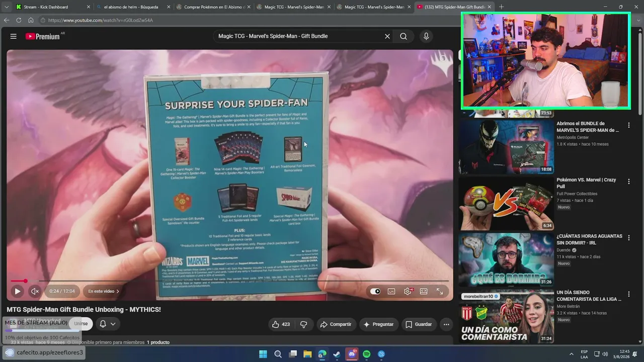Open the Preguntar AI button

(378, 324)
